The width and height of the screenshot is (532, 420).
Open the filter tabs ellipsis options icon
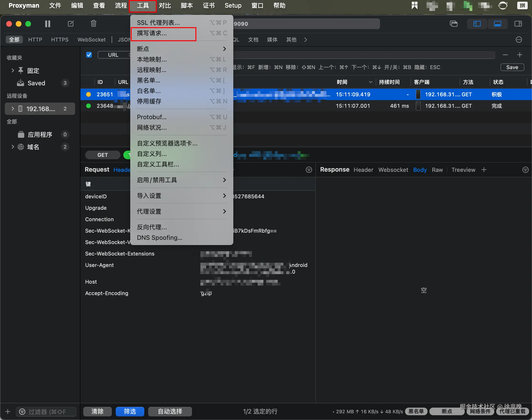(x=519, y=40)
